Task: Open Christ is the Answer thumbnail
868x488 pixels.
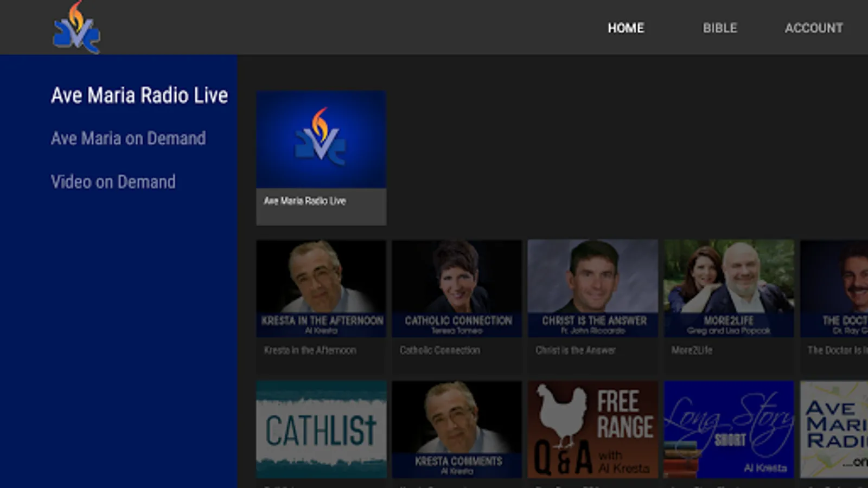Action: (x=592, y=288)
